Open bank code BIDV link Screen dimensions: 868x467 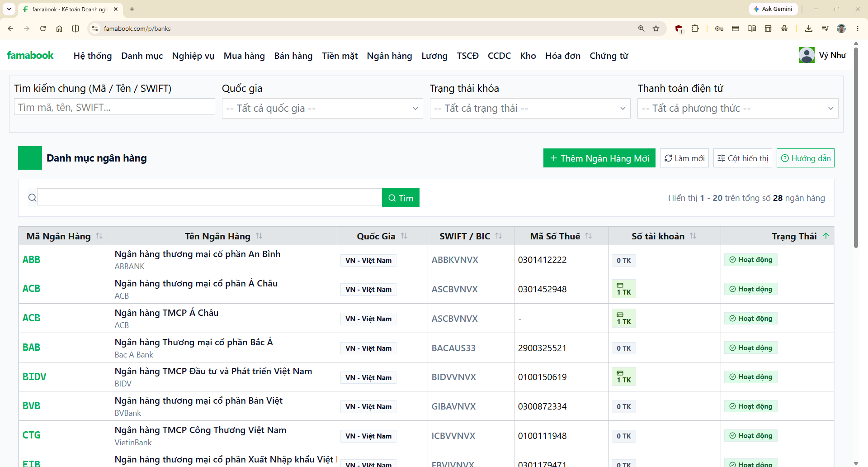pyautogui.click(x=34, y=377)
